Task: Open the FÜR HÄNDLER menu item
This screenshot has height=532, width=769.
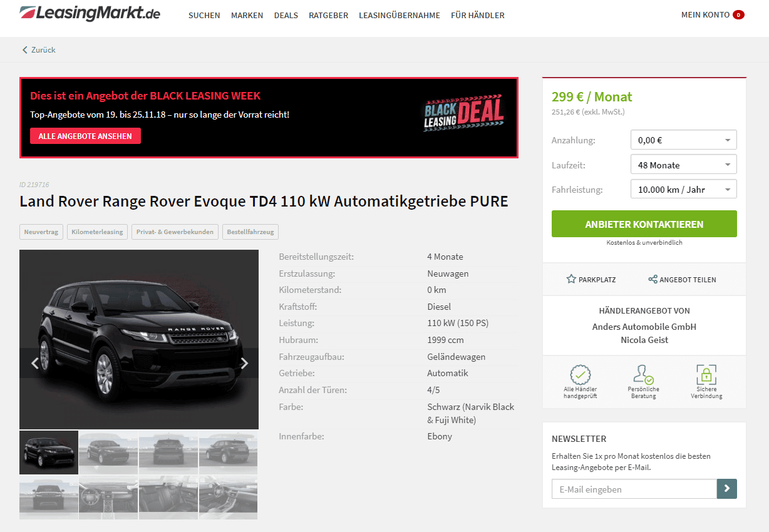Action: tap(478, 15)
